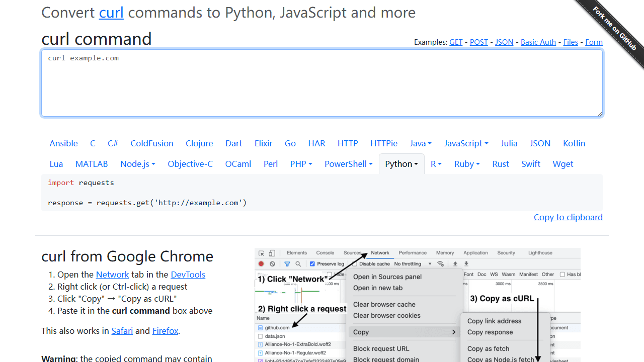
Task: Open the JavaScript language dropdown
Action: (x=466, y=143)
